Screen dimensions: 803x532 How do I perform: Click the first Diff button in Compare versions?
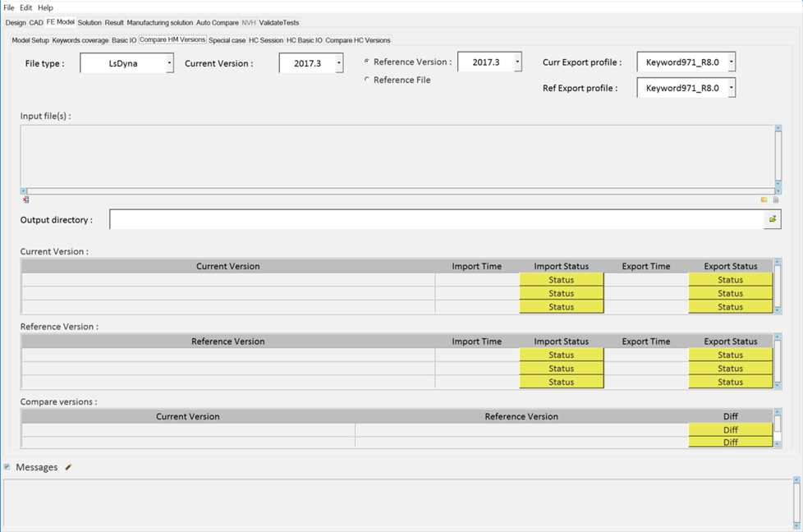(x=730, y=429)
